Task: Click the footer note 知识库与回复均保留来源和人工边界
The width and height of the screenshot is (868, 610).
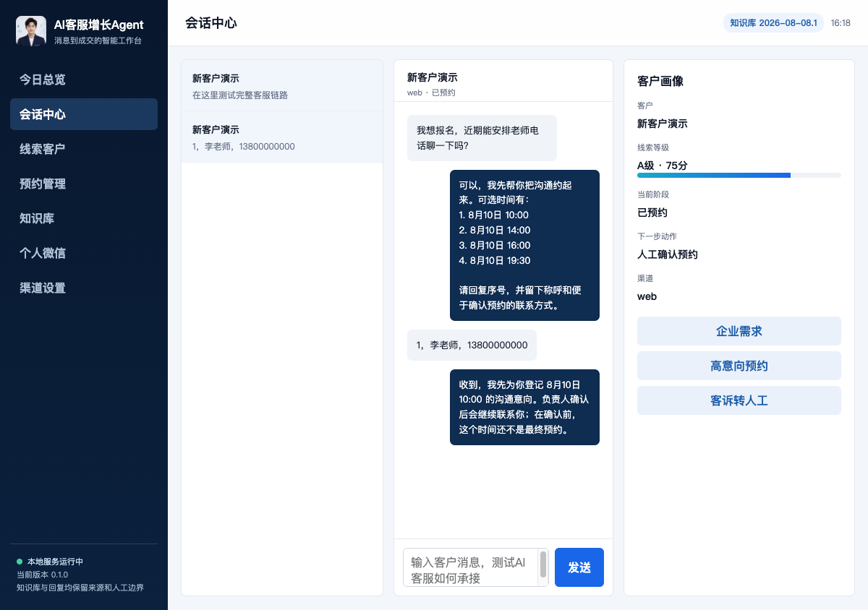Action: pos(80,588)
